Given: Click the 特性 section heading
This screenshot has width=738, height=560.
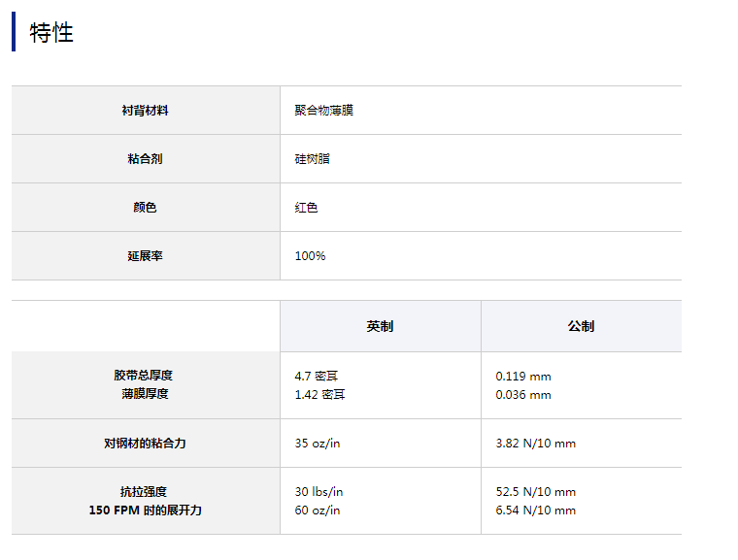Looking at the screenshot, I should [x=51, y=33].
